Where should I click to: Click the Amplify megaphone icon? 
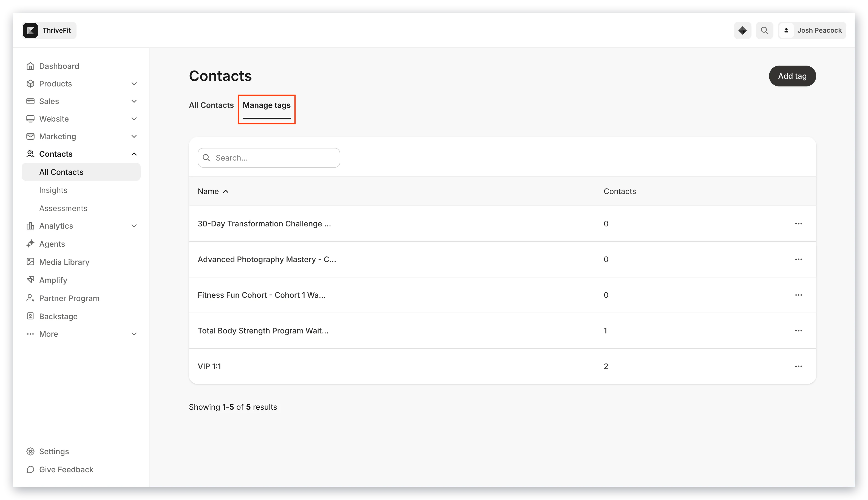(x=30, y=280)
